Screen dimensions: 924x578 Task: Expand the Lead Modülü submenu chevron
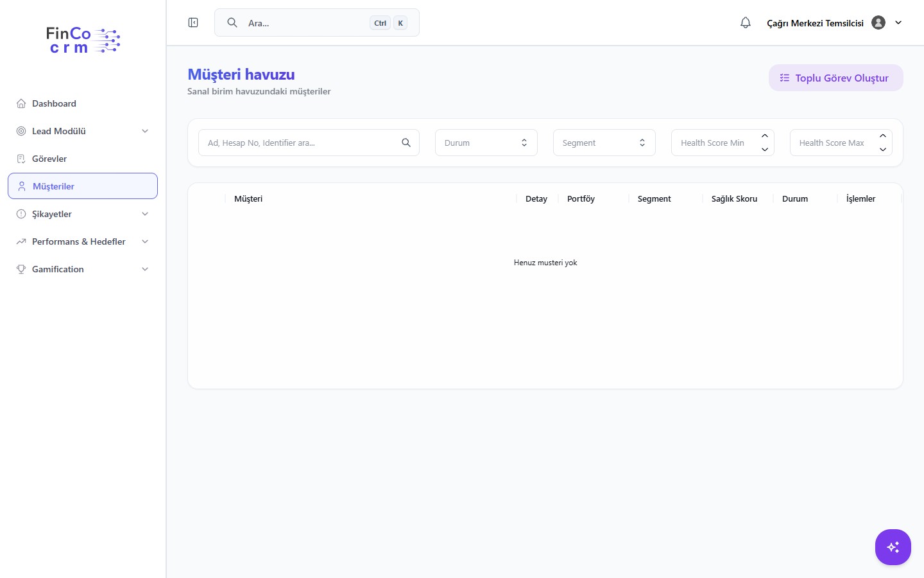tap(145, 131)
